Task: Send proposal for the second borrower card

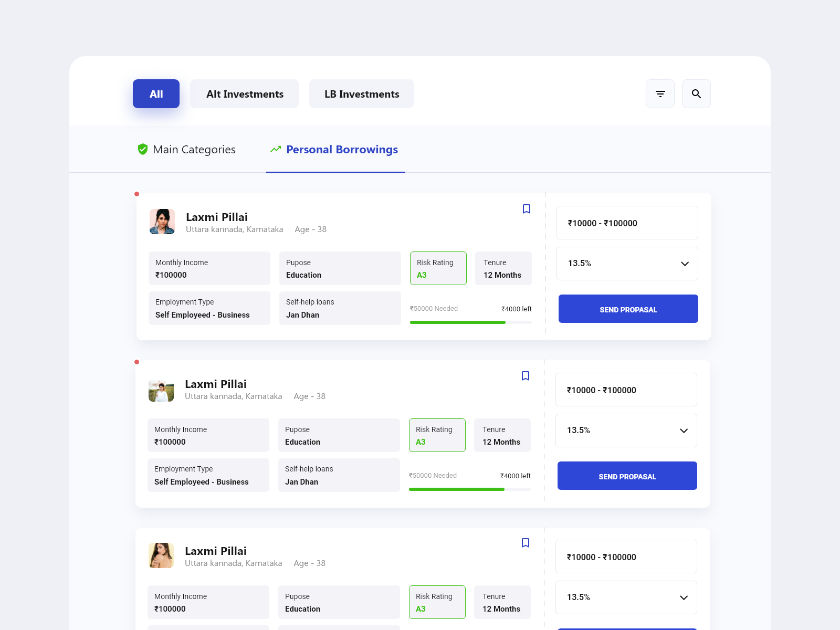Action: pos(627,476)
